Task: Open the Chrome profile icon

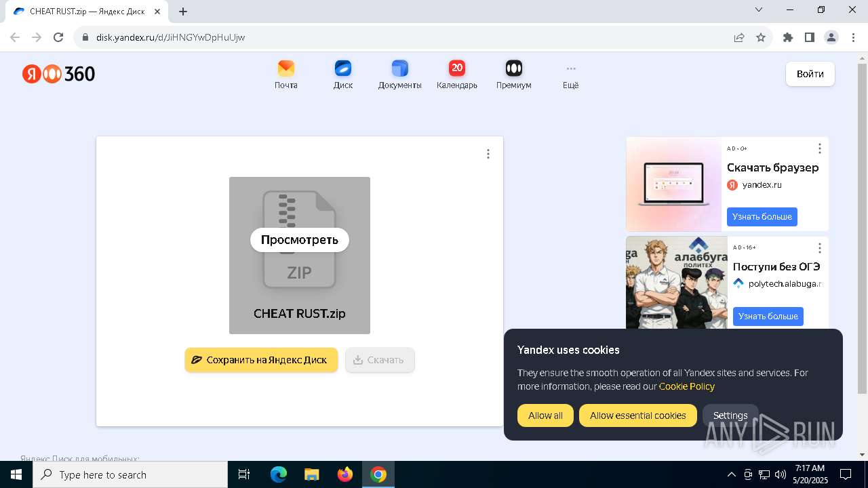Action: click(x=831, y=37)
